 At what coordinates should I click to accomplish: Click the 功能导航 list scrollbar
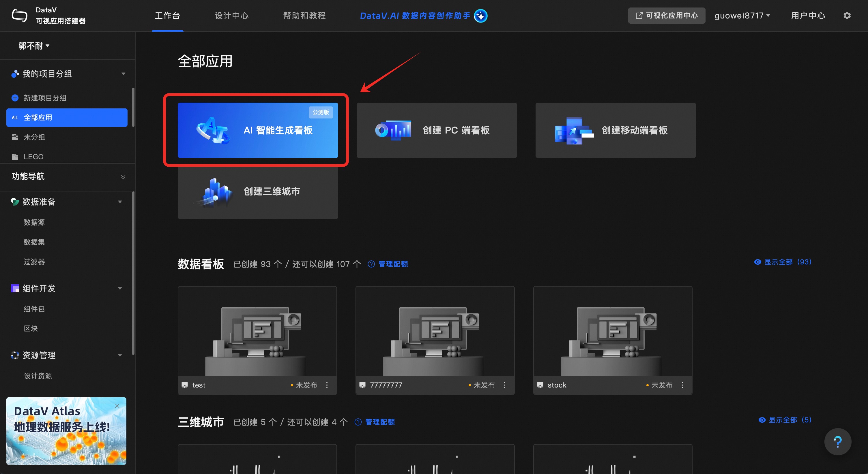[x=133, y=273]
